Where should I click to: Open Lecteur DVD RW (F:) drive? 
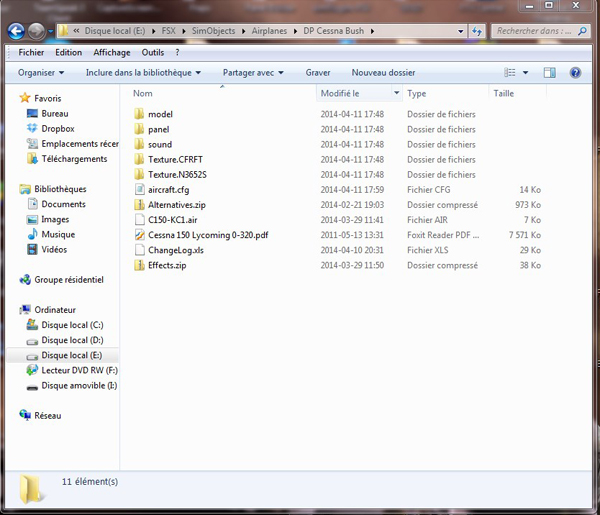[79, 370]
